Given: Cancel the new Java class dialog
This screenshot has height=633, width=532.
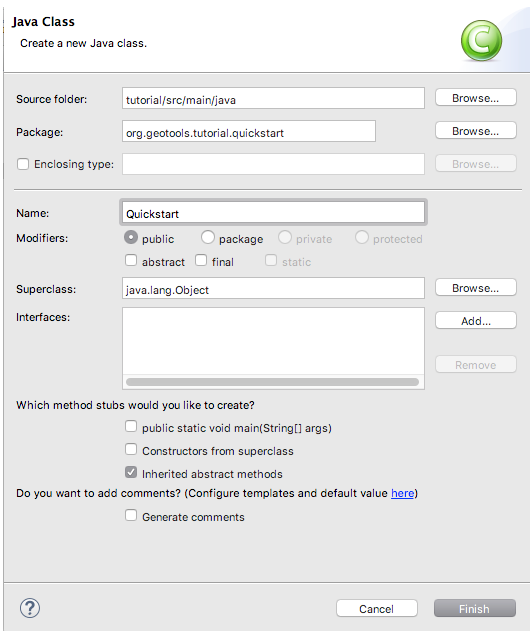Looking at the screenshot, I should (377, 608).
